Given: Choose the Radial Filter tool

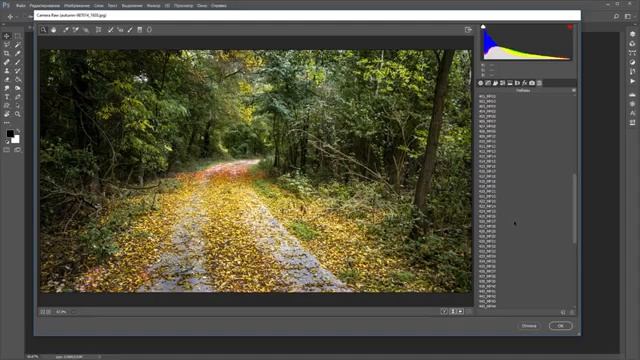Looking at the screenshot, I should [149, 30].
